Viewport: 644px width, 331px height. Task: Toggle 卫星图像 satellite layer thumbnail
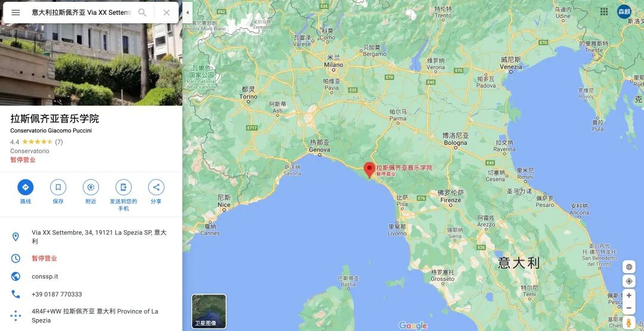tap(209, 311)
